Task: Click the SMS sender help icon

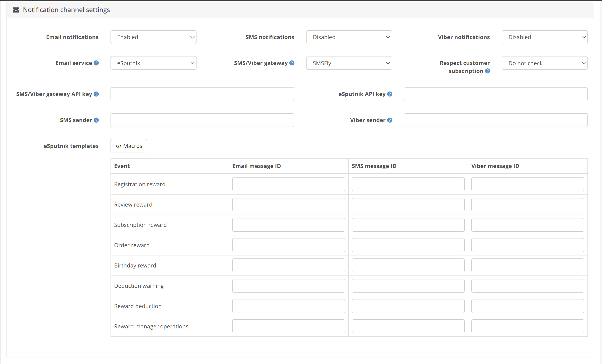Action: tap(96, 120)
